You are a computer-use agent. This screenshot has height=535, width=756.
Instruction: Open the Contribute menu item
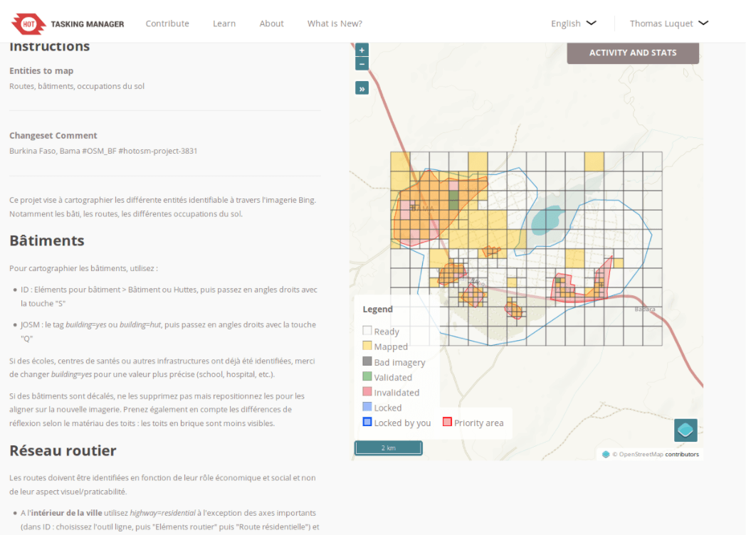coord(167,23)
